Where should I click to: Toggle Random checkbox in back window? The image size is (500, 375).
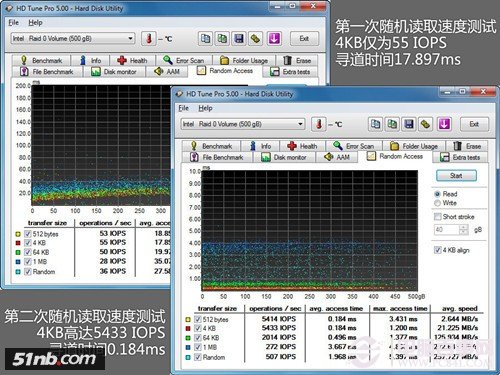(28, 271)
